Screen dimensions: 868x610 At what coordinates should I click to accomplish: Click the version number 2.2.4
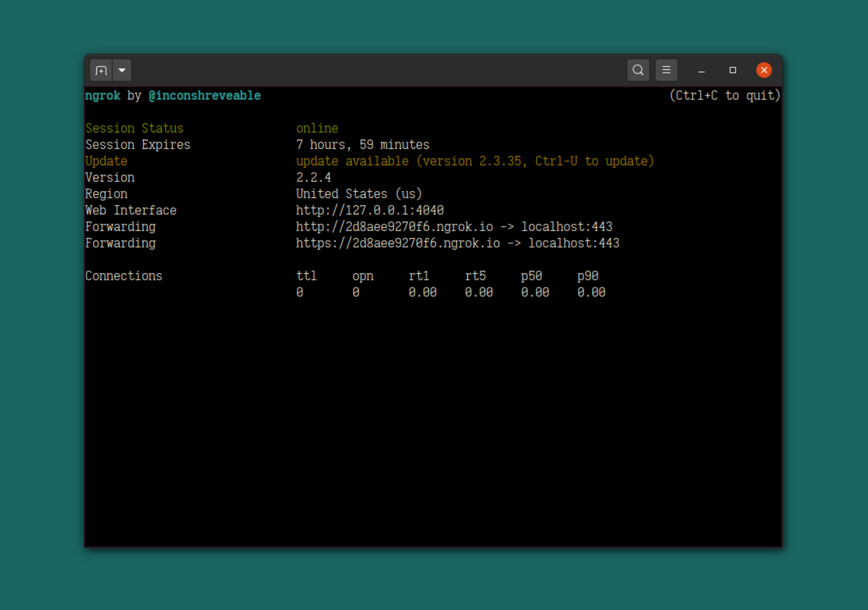(x=313, y=178)
